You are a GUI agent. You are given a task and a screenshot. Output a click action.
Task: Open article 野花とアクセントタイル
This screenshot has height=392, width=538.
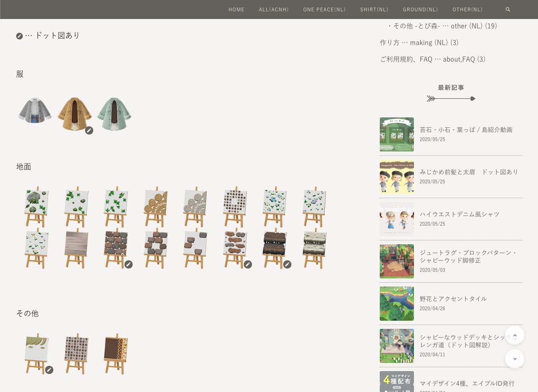pos(453,299)
